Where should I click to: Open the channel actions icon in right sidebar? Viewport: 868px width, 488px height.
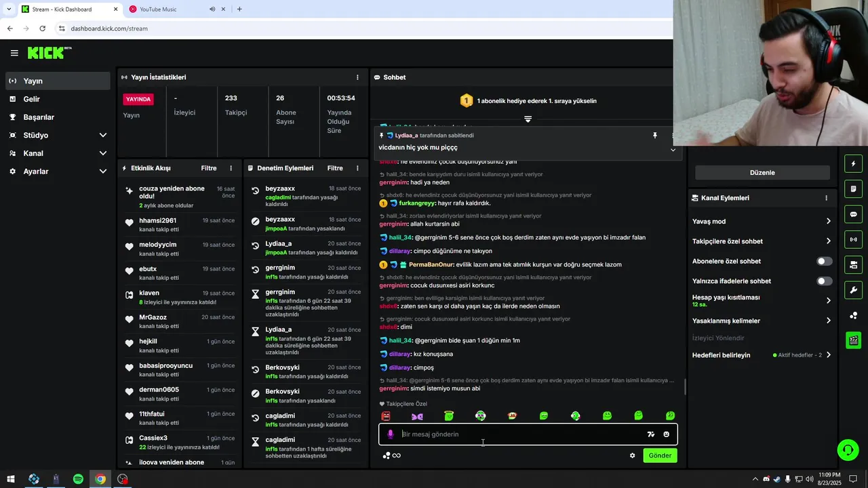pos(853,264)
